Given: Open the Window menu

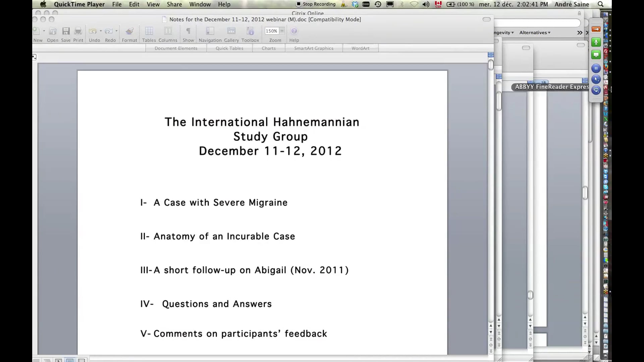Looking at the screenshot, I should 200,4.
